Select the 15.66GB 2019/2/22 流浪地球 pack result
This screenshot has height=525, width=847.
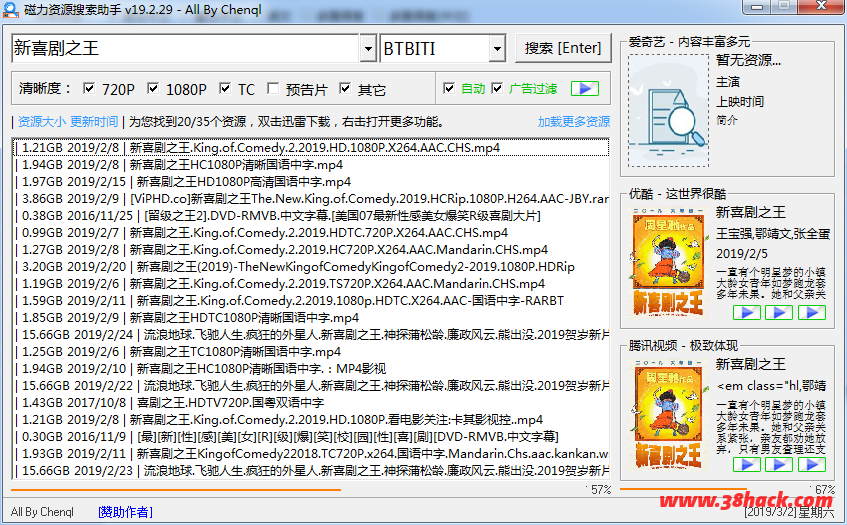311,386
